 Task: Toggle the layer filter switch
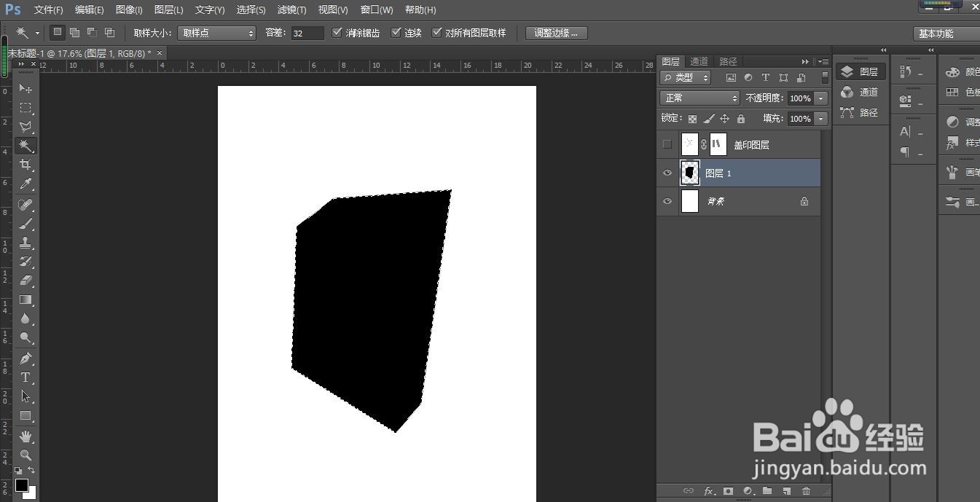click(x=825, y=77)
